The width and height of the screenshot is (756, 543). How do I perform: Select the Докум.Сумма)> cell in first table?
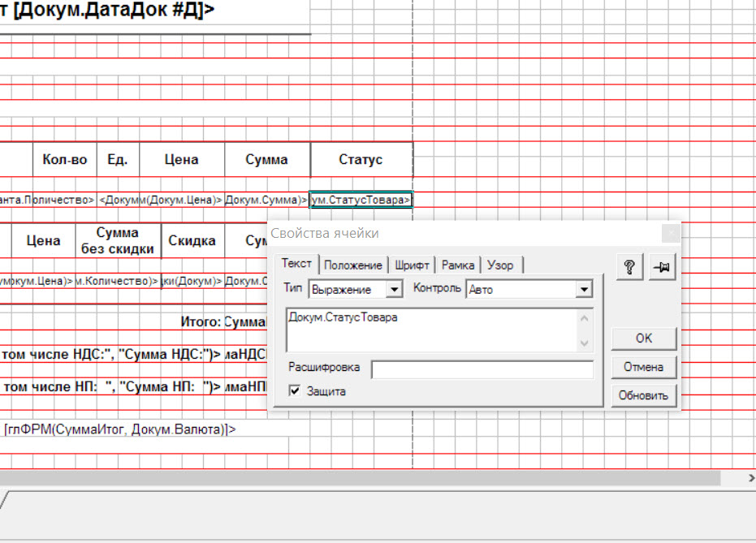[267, 200]
